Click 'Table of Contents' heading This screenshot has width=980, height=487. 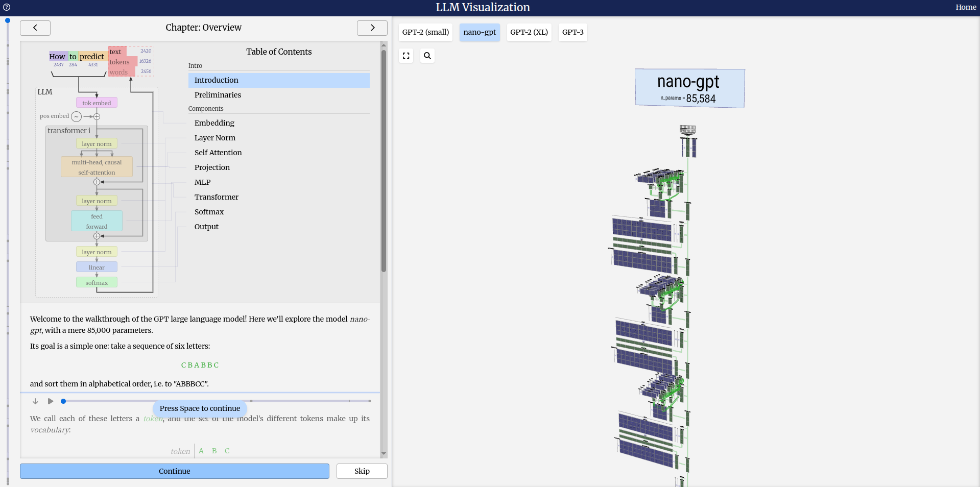click(279, 52)
